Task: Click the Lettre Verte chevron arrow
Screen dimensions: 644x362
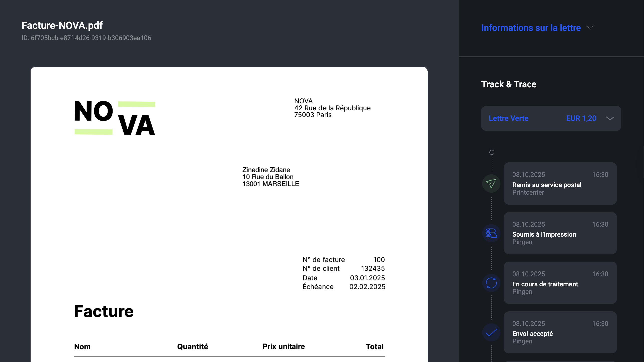Action: tap(610, 118)
